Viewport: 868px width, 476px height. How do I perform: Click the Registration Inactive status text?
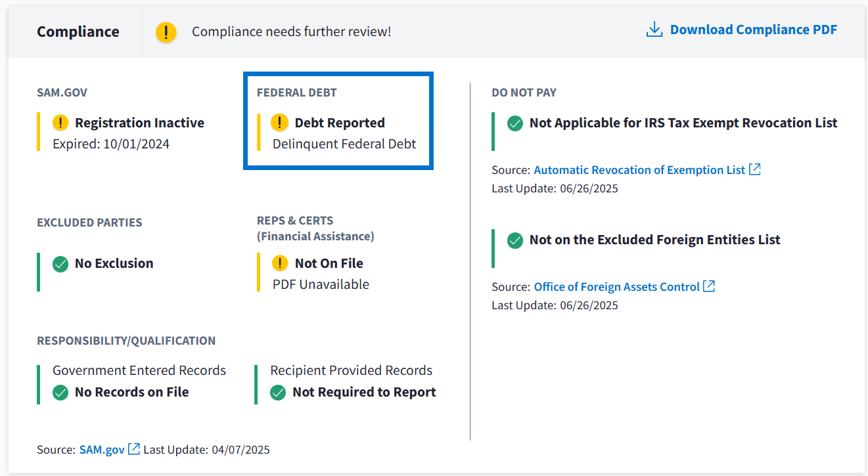[x=139, y=123]
